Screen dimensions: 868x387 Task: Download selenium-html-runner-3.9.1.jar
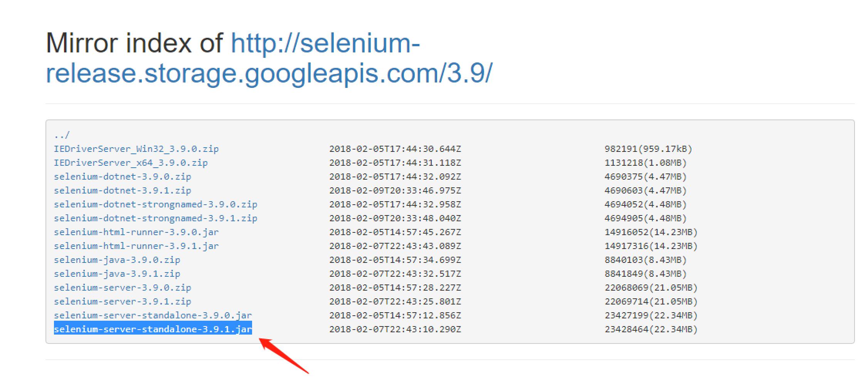[136, 246]
